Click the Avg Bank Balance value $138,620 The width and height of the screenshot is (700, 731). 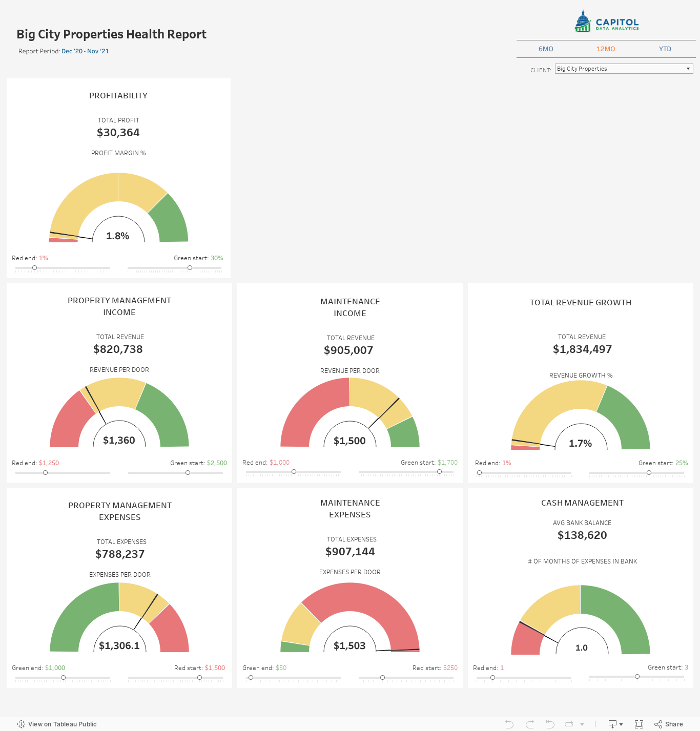tap(582, 535)
